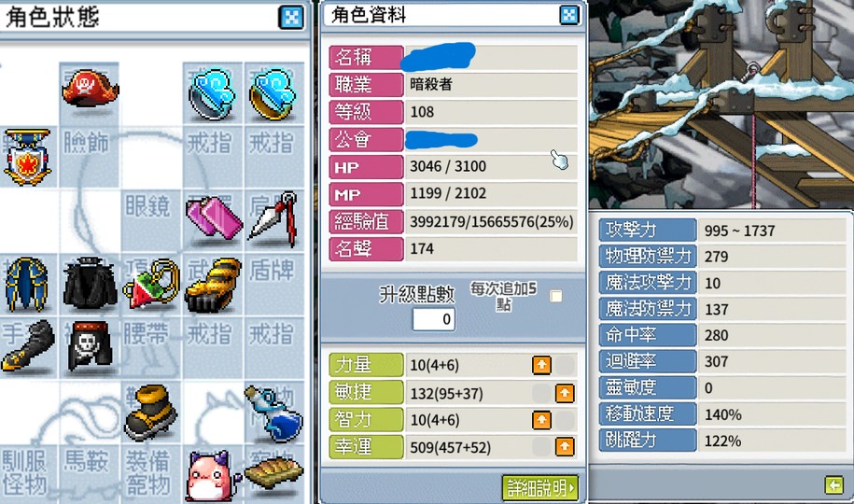Select the yellow striped claw glove
The height and width of the screenshot is (504, 854).
[213, 285]
